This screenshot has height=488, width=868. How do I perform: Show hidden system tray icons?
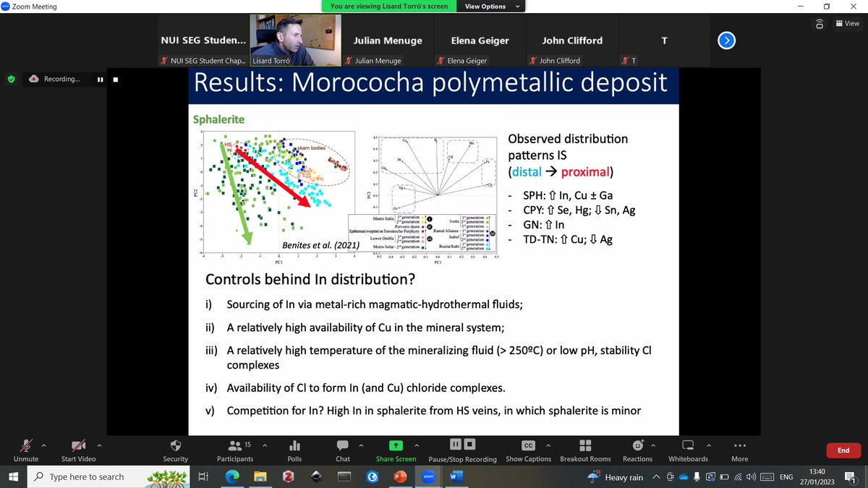click(656, 477)
